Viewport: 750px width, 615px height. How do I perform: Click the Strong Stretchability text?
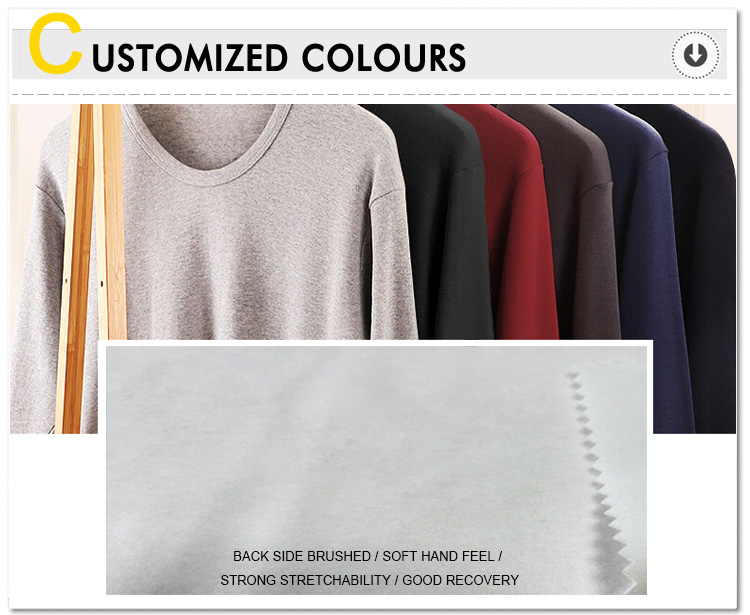(305, 580)
